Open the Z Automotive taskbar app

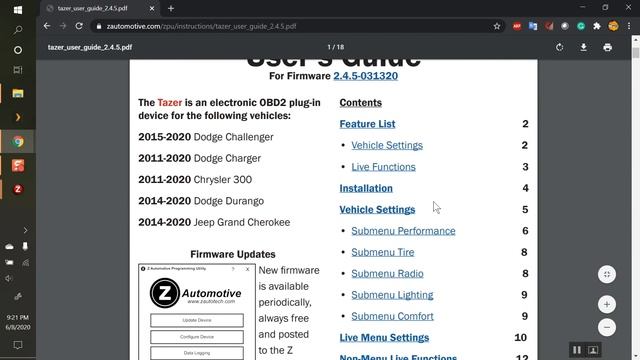click(x=18, y=189)
